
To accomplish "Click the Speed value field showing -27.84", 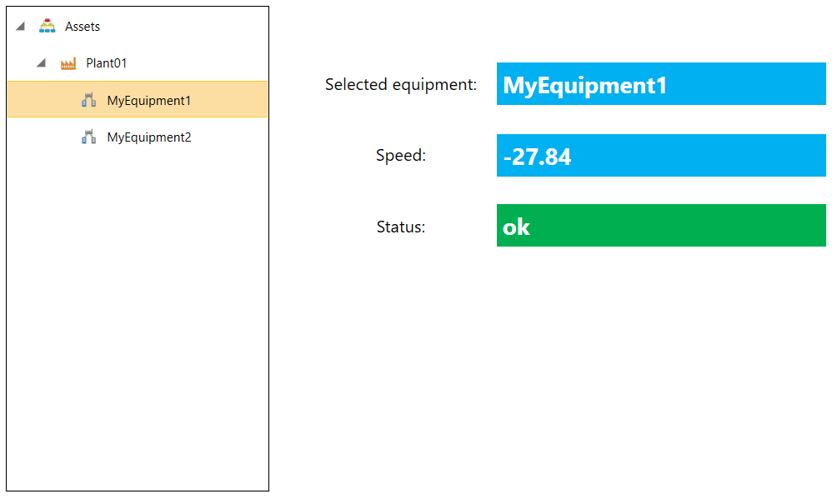I will pos(661,155).
